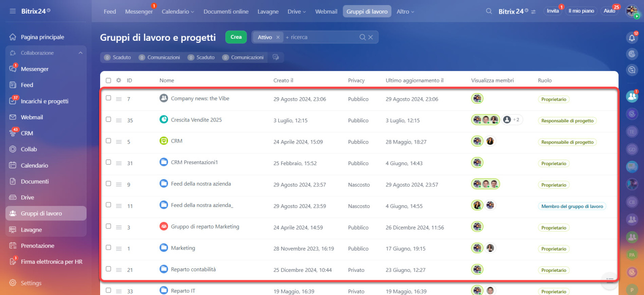Screen dimensions: 644x295
Task: Toggle the select-all checkbox in the table header
Action: [108, 80]
